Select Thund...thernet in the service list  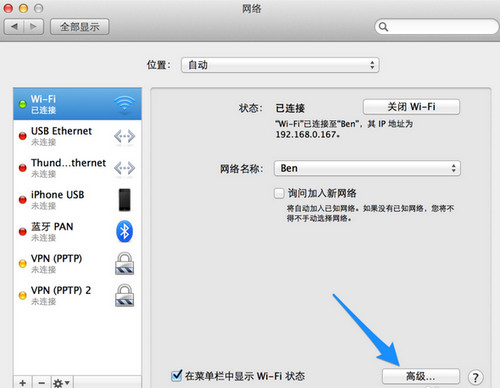pyautogui.click(x=77, y=168)
